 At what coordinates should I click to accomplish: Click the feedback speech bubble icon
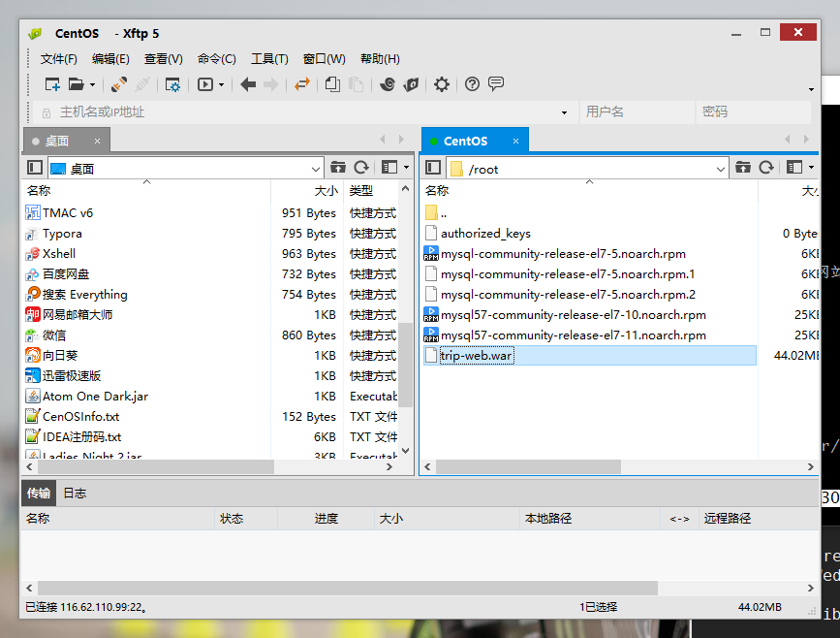pyautogui.click(x=496, y=84)
